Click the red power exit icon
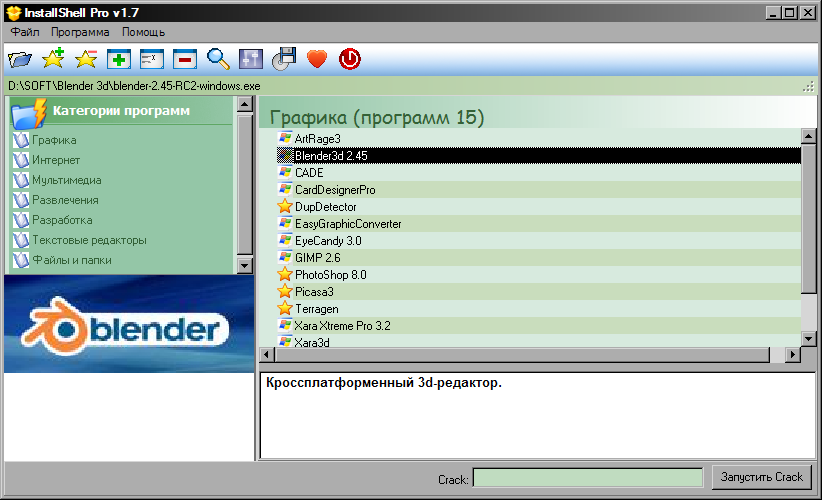This screenshot has width=822, height=500. point(350,59)
